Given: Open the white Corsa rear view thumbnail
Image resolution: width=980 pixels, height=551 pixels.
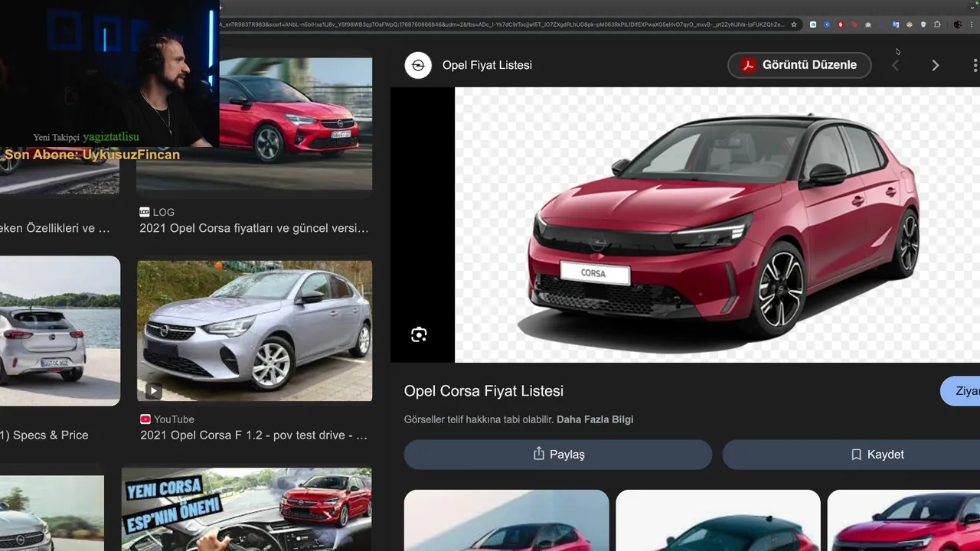Looking at the screenshot, I should pyautogui.click(x=60, y=331).
